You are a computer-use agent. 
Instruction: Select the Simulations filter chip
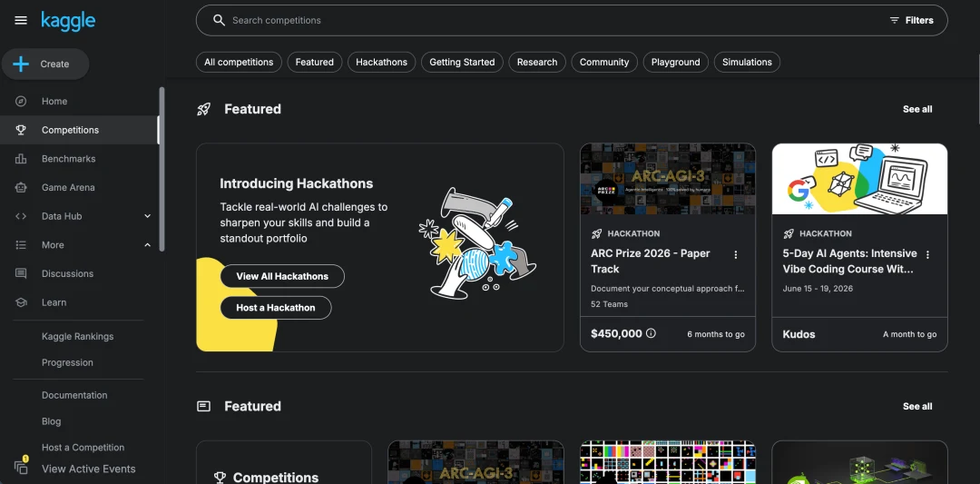pos(747,62)
